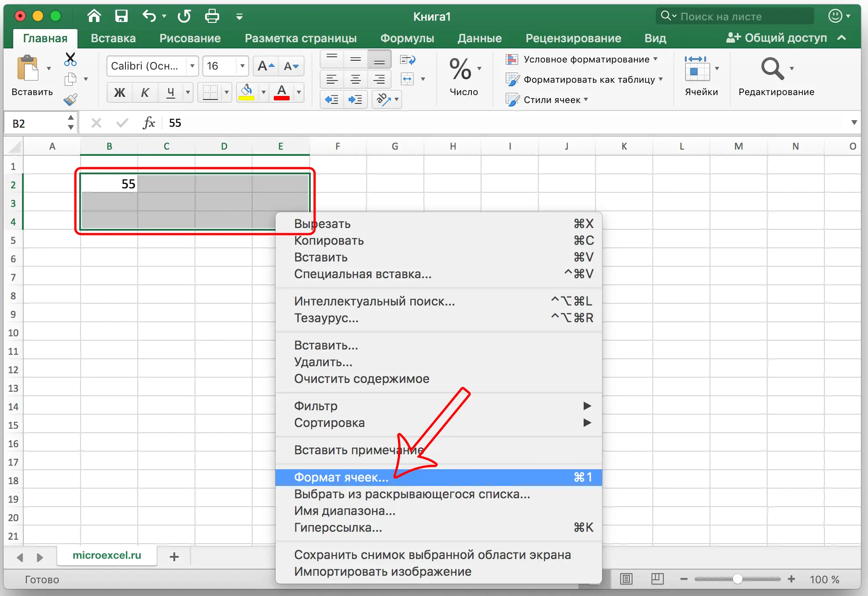The image size is (868, 596).
Task: Open the Формулы ribbon tab
Action: pyautogui.click(x=407, y=38)
